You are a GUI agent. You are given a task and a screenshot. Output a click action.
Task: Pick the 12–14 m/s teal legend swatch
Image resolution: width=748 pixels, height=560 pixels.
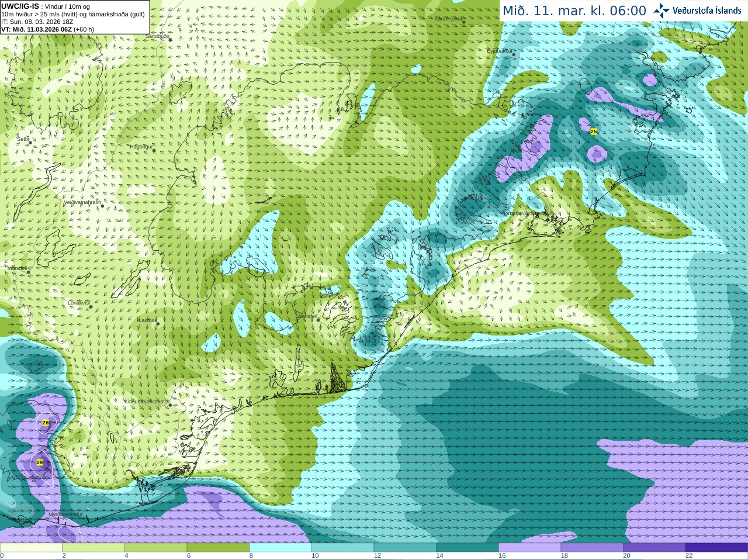(x=405, y=547)
